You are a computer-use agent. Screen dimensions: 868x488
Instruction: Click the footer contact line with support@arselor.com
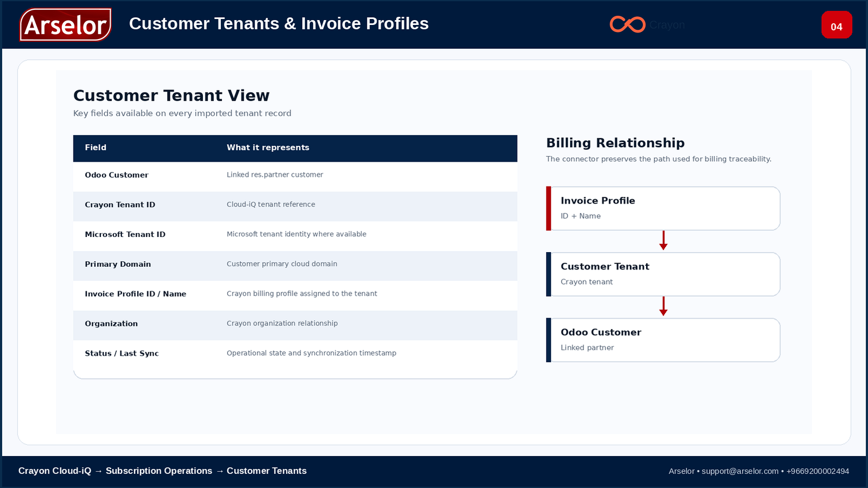coord(759,471)
